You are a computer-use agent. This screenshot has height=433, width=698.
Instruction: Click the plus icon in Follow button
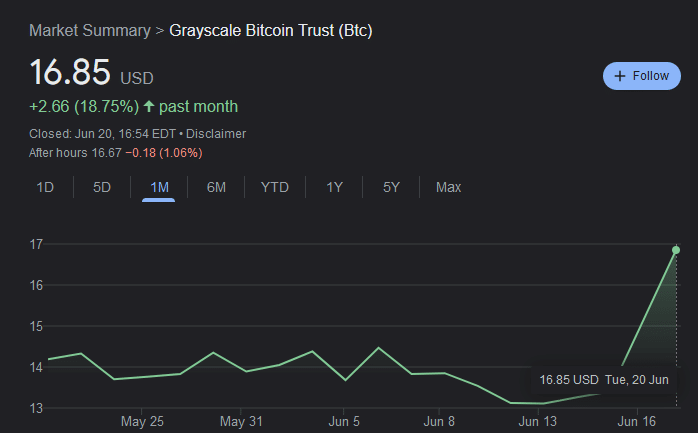point(620,76)
